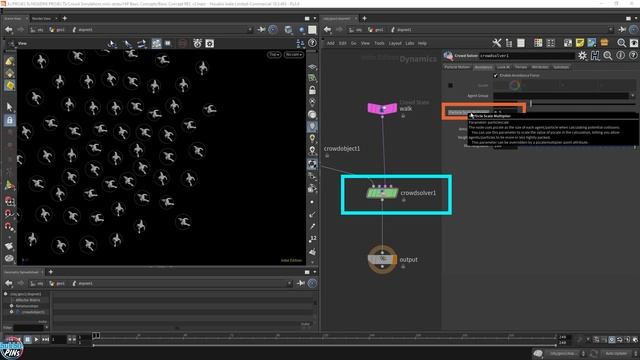
Task: Open the viewport help question icon
Action: pyautogui.click(x=312, y=43)
